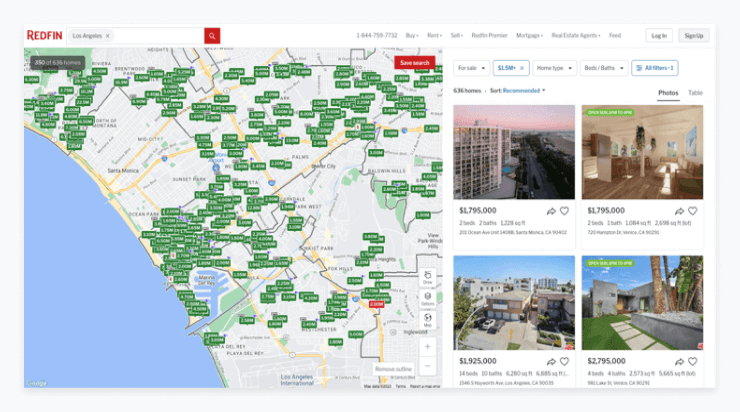Heart the $2,795,000 Lake St listing

pos(692,362)
